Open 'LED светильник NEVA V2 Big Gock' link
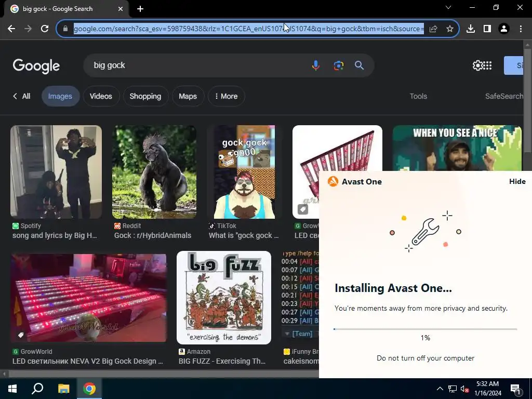The image size is (532, 399). tap(87, 362)
